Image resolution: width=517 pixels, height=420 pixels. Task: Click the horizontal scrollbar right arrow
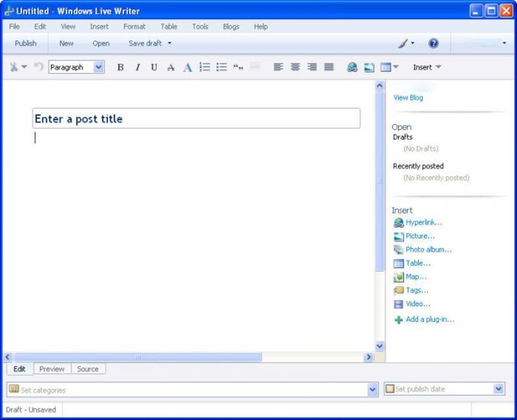pyautogui.click(x=368, y=357)
